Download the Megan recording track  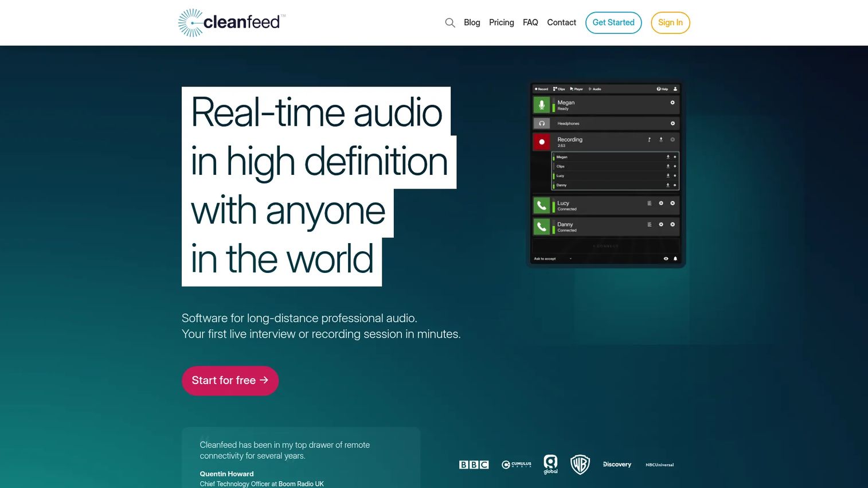click(668, 157)
